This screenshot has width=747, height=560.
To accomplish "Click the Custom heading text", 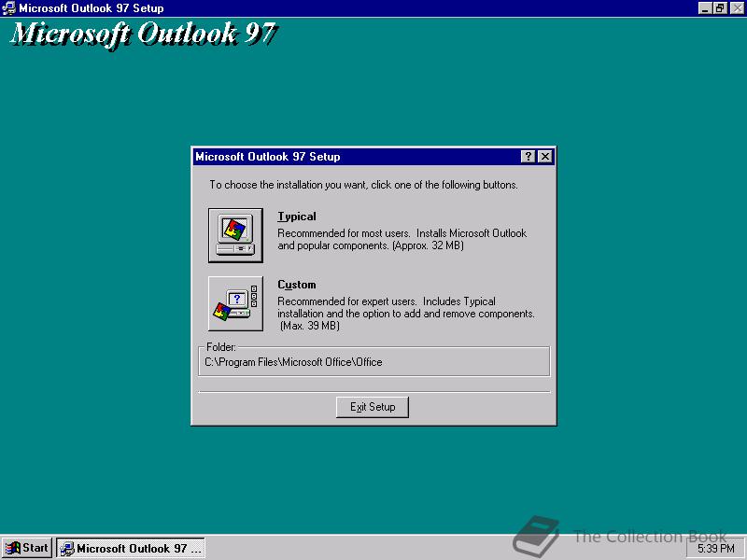I will (297, 285).
